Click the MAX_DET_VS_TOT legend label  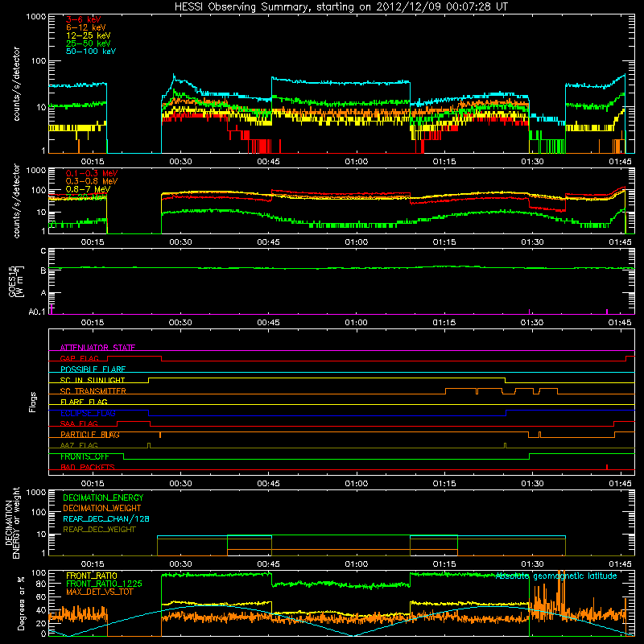point(100,592)
